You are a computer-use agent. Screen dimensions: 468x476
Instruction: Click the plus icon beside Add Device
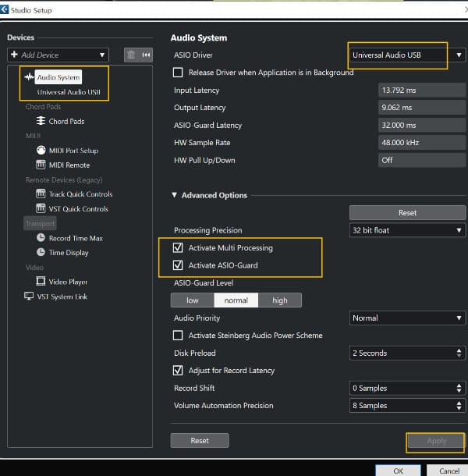[x=14, y=55]
